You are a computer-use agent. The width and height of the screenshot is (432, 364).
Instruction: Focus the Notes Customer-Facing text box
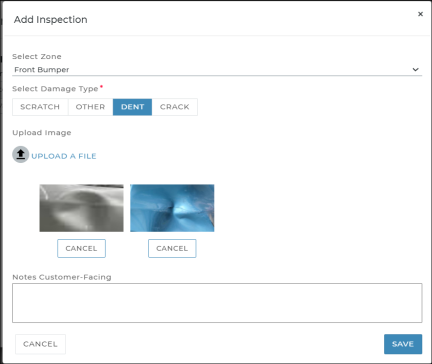217,303
